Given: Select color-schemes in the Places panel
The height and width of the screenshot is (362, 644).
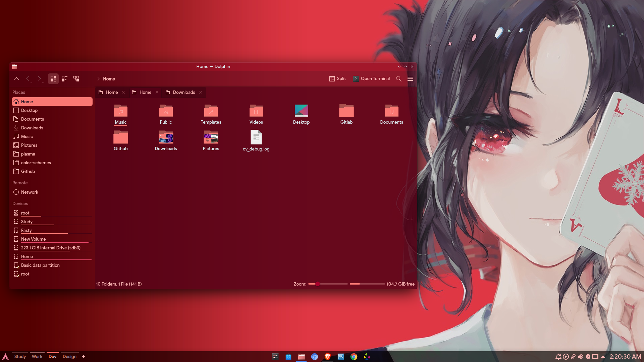Looking at the screenshot, I should [x=52, y=163].
